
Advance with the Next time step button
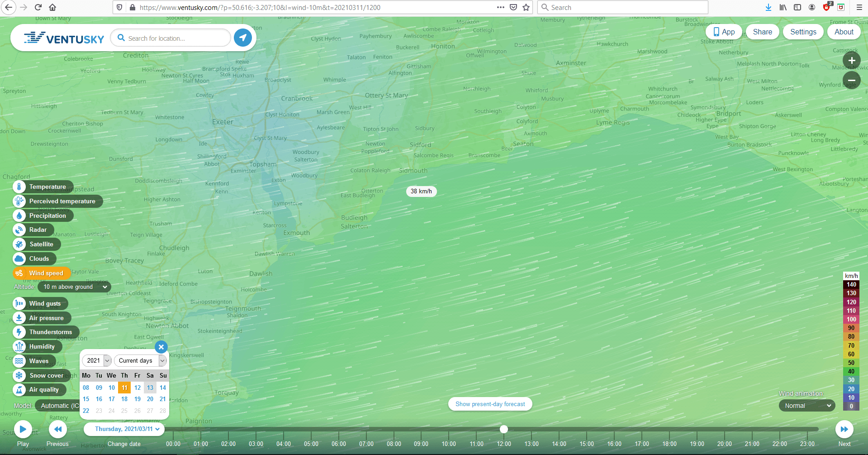pos(844,429)
